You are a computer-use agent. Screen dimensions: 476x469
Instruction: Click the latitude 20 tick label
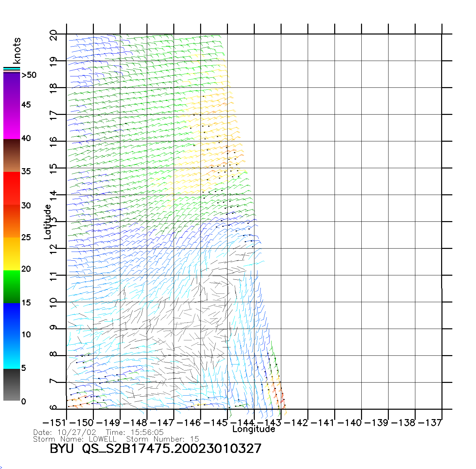coord(53,35)
